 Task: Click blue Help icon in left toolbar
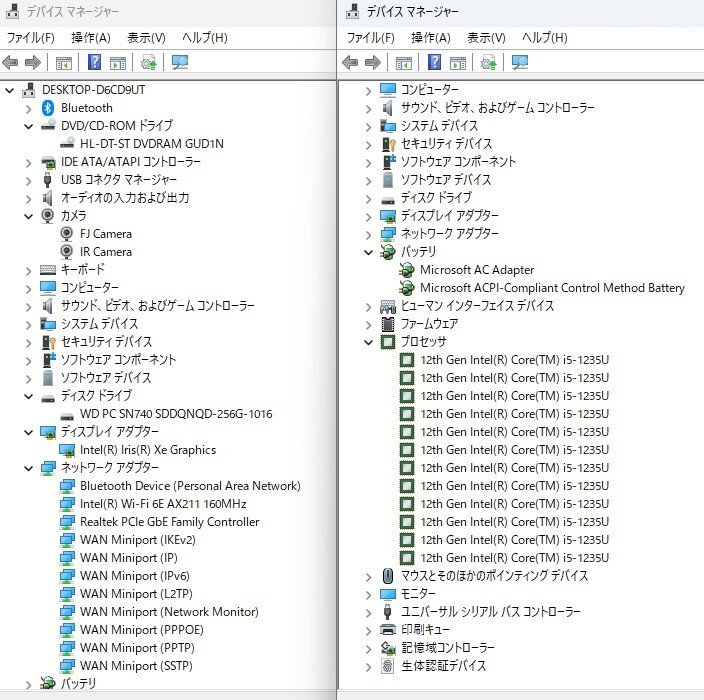[94, 62]
